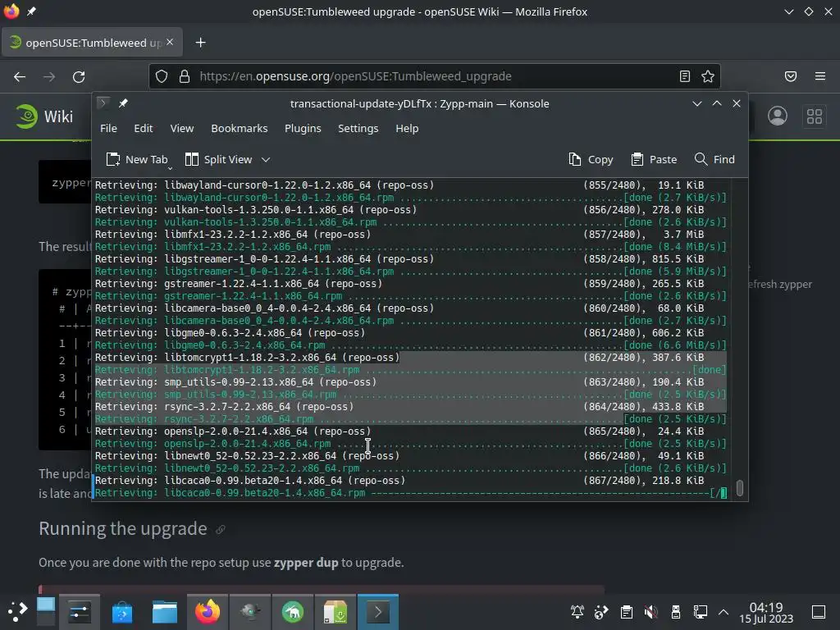The image size is (840, 630).
Task: Open the Firefox hamburger application menu
Action: point(820,76)
